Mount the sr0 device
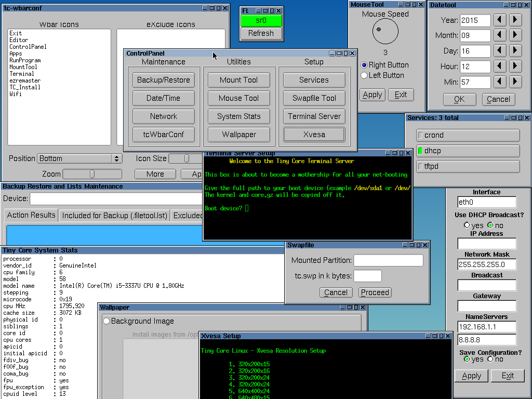 (261, 21)
